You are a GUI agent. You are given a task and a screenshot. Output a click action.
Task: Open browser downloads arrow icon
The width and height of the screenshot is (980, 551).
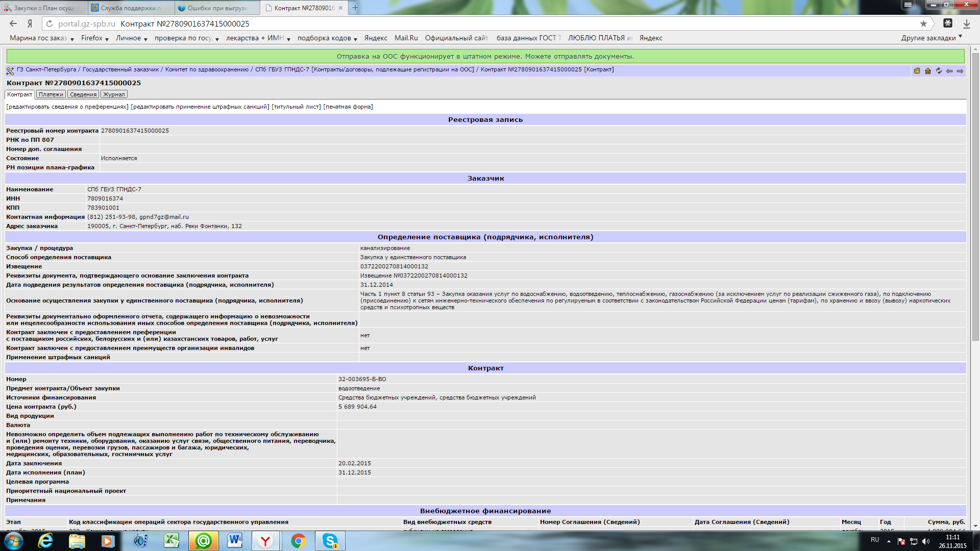click(966, 23)
